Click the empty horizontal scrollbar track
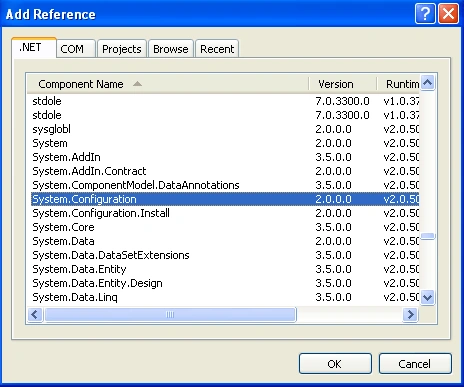This screenshot has width=464, height=387. click(349, 314)
